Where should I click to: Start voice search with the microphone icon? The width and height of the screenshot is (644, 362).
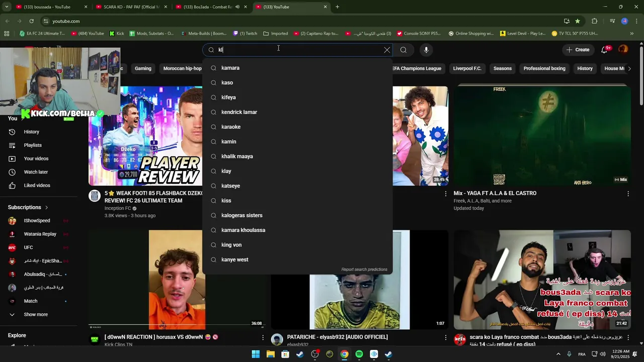tap(426, 50)
